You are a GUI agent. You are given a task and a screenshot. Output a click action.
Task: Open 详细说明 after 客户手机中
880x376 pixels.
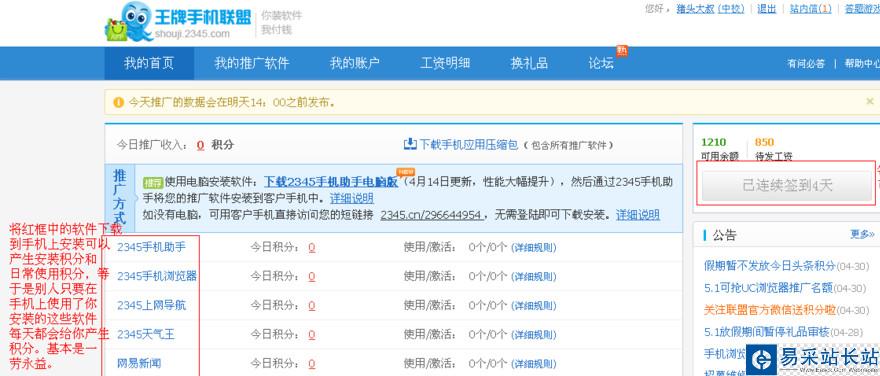[351, 198]
